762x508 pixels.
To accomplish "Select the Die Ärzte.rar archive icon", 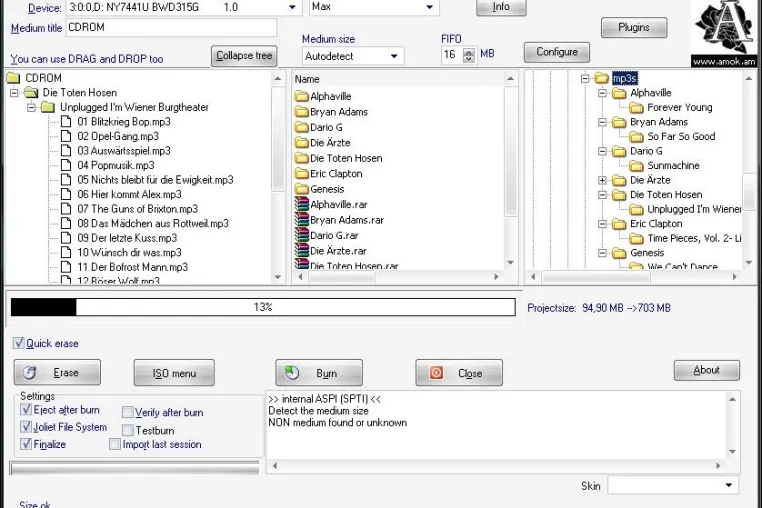I will 301,251.
